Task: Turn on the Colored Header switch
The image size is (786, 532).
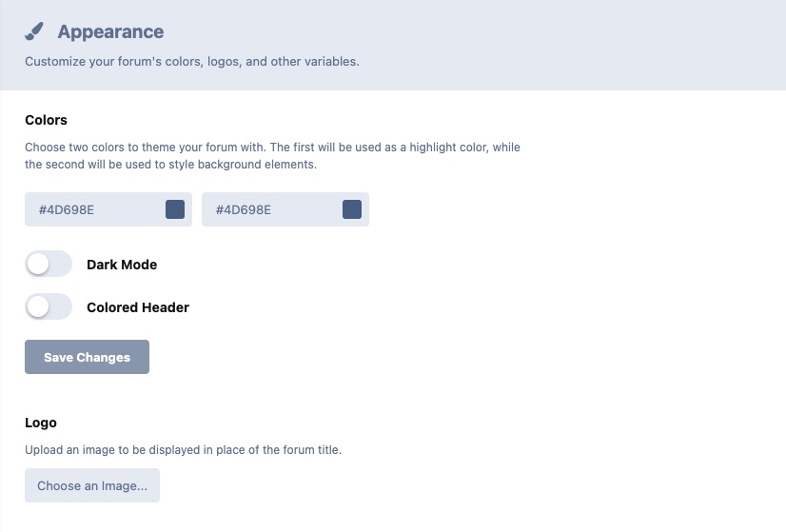Action: pos(49,306)
